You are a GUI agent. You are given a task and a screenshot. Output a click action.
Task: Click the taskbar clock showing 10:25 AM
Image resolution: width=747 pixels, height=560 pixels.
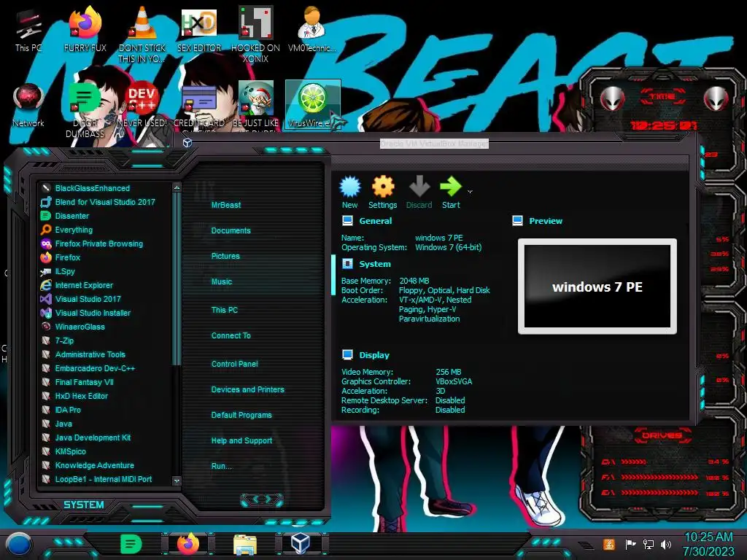[x=708, y=544]
